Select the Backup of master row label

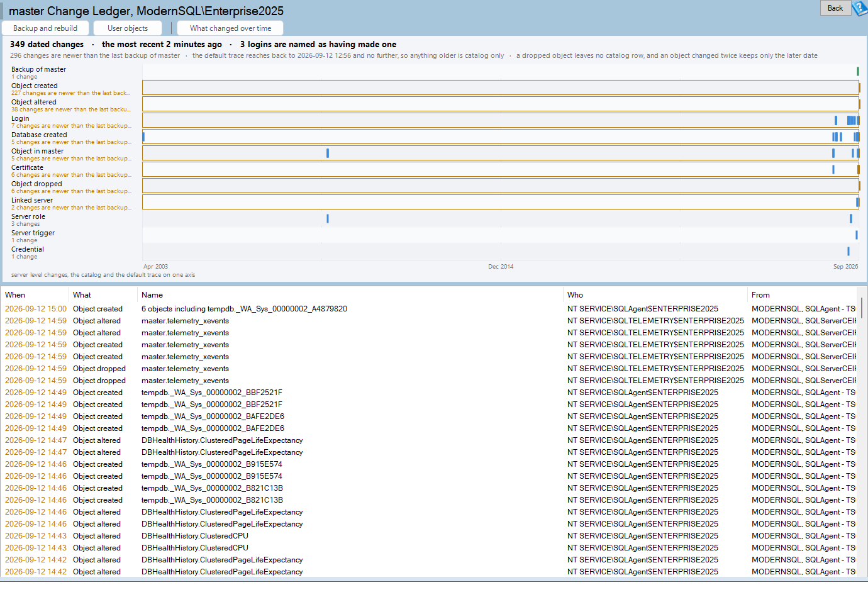coord(38,69)
